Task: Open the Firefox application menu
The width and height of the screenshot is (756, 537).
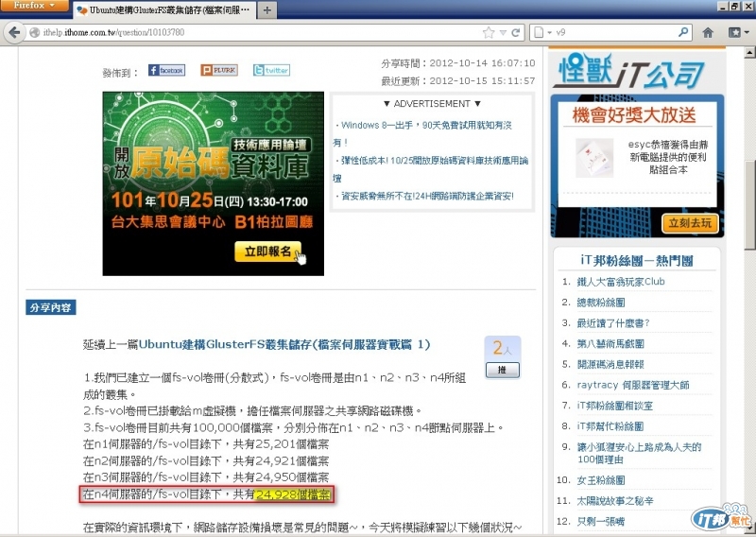Action: coord(34,6)
